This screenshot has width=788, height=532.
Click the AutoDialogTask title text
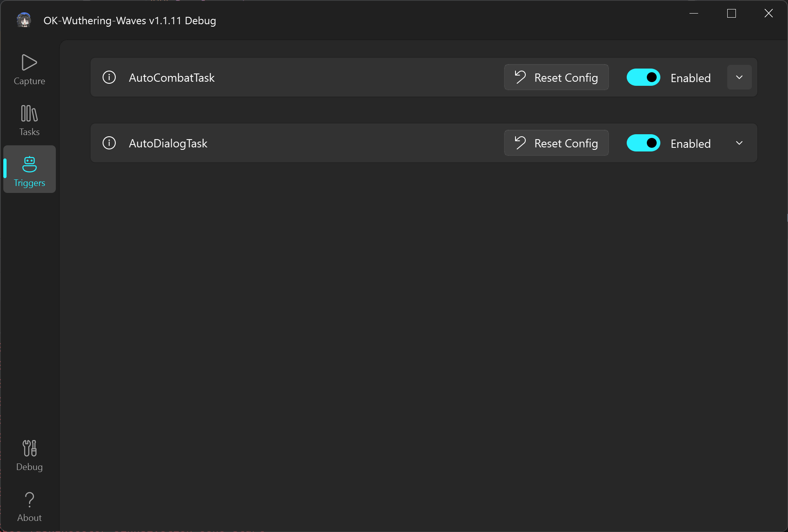tap(168, 143)
